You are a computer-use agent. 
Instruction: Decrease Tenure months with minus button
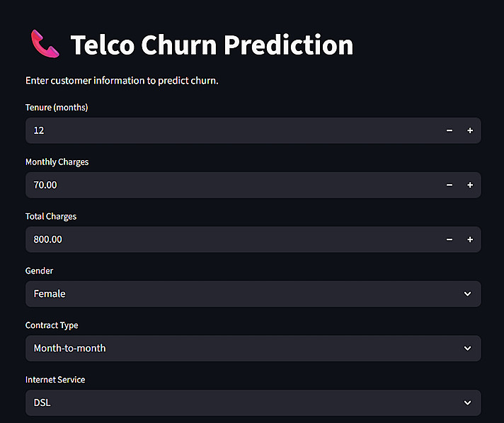pos(449,130)
